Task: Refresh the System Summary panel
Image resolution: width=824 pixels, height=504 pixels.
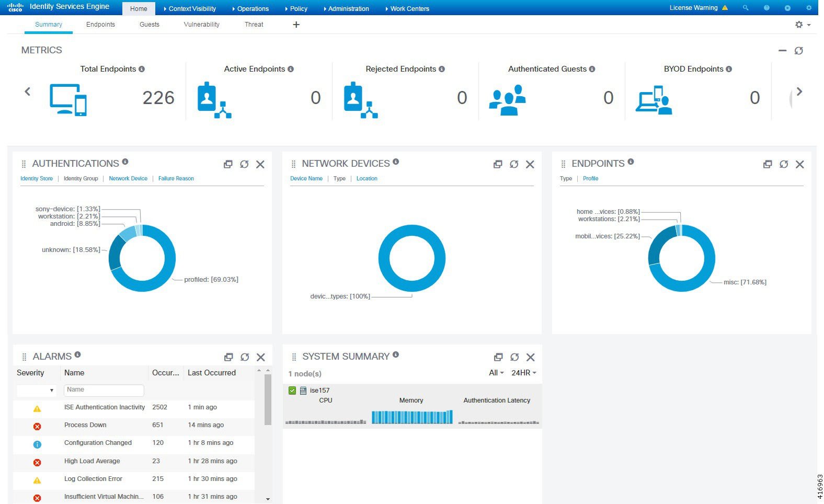Action: (514, 357)
